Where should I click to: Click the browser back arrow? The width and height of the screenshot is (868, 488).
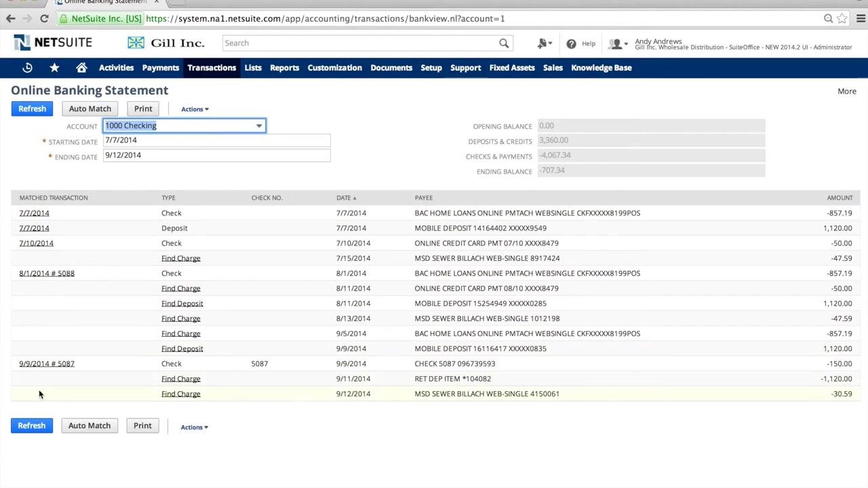(x=10, y=18)
